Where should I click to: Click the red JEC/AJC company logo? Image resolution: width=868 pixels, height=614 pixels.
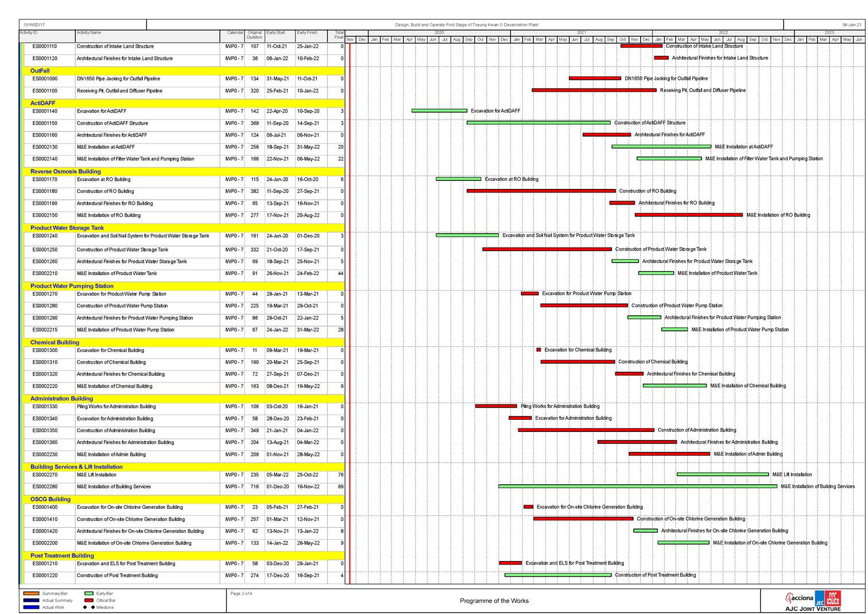click(x=828, y=598)
